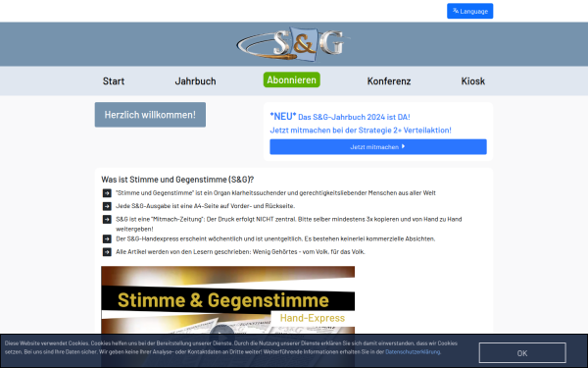Viewport: 588px width, 368px height.
Task: Open the S&G-Jahrbuch 2024 ist DA! headline
Action: pos(340,117)
